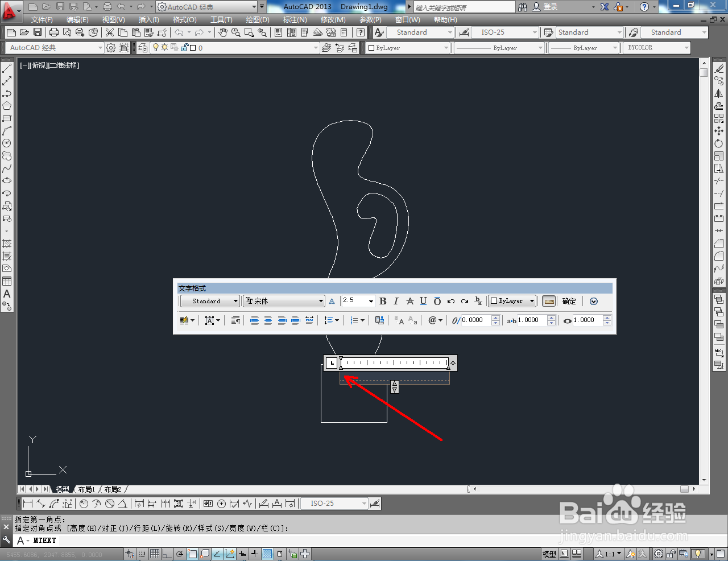The image size is (728, 561).
Task: Open the 绘图(D) menu
Action: 258,19
